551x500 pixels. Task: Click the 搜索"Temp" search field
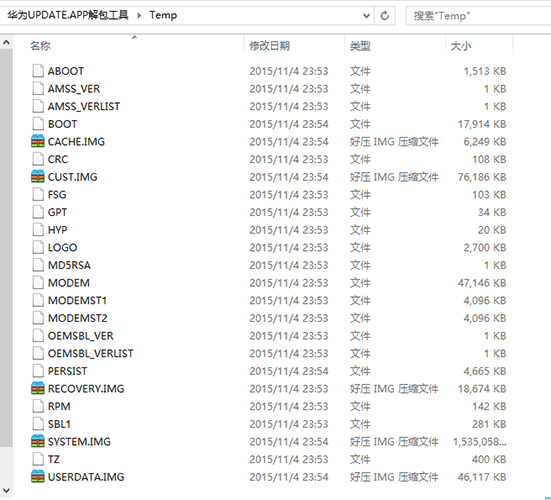478,15
